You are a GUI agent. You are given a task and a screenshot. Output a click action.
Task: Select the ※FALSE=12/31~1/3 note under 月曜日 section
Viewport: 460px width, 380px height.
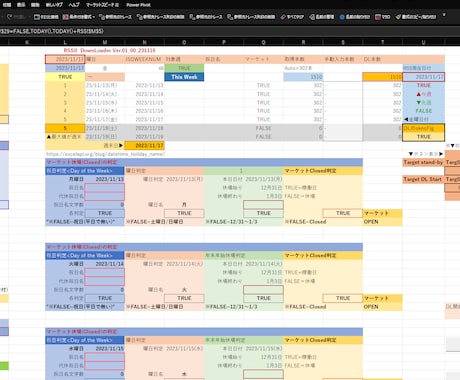(x=232, y=222)
